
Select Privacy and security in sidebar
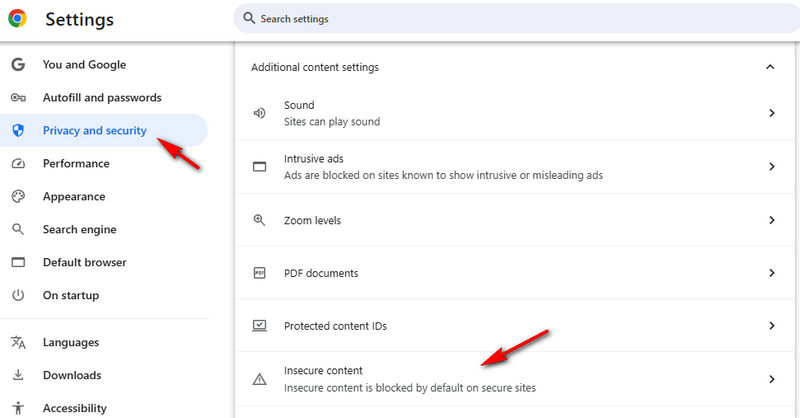[104, 131]
